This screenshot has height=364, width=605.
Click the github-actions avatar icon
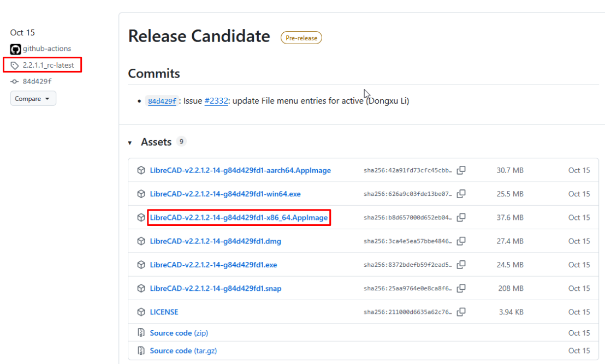click(x=15, y=49)
